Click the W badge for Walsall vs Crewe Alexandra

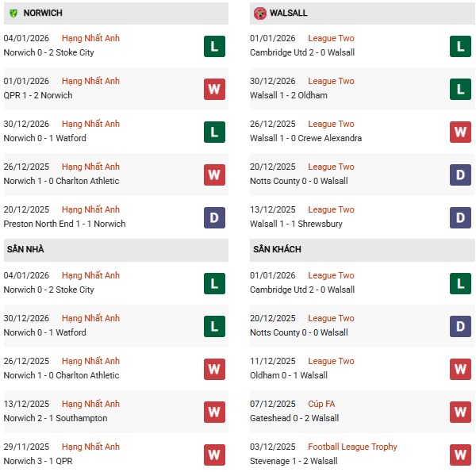pyautogui.click(x=461, y=132)
